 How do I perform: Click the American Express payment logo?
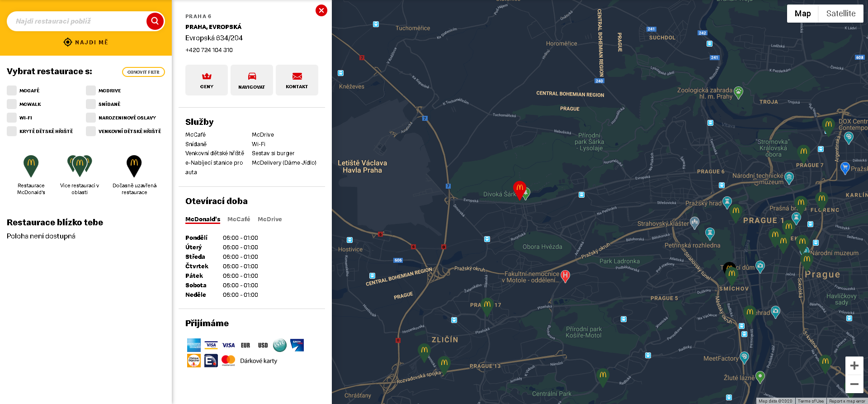[x=194, y=345]
